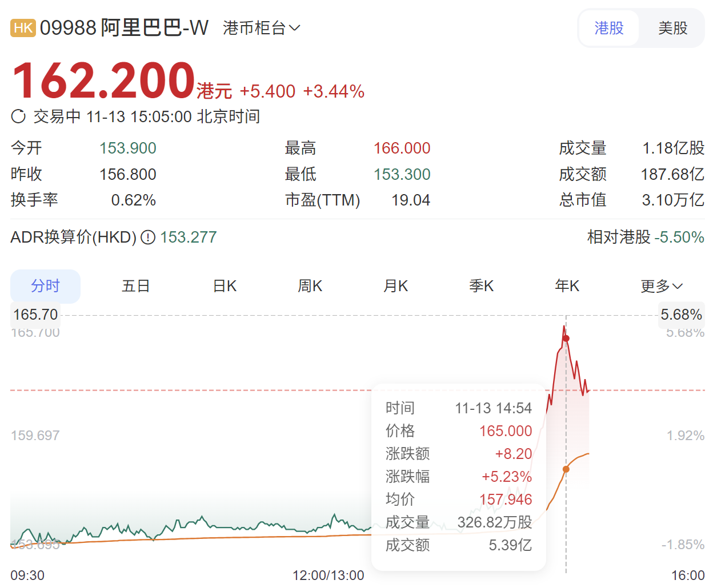Show the 年K chart tab

click(567, 286)
